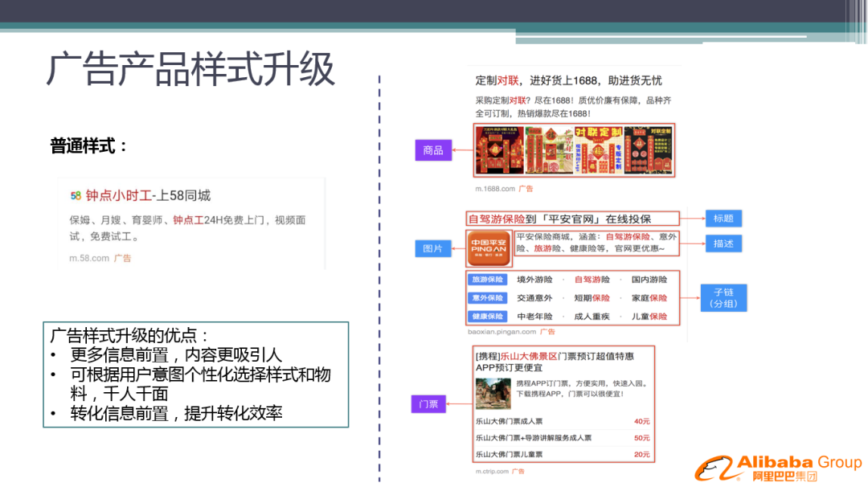Screen dimensions: 868x491
Task: Click the 子链(分组) label
Action: click(723, 298)
